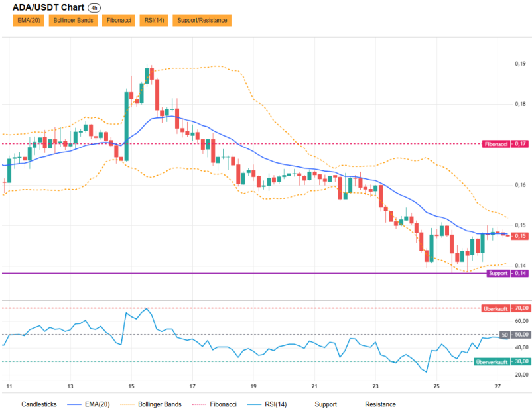Click the Support legend entry
532x411 pixels.
[x=326, y=404]
